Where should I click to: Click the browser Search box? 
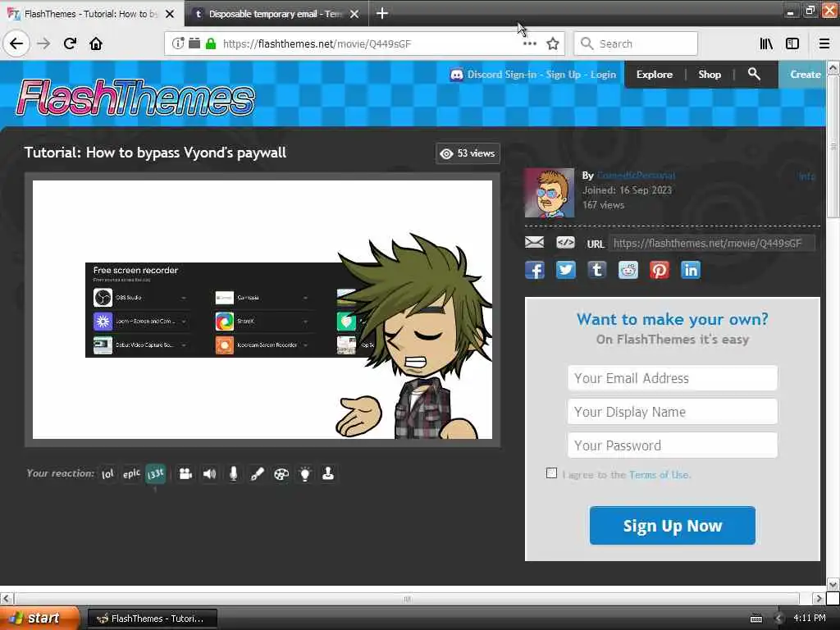tap(636, 43)
